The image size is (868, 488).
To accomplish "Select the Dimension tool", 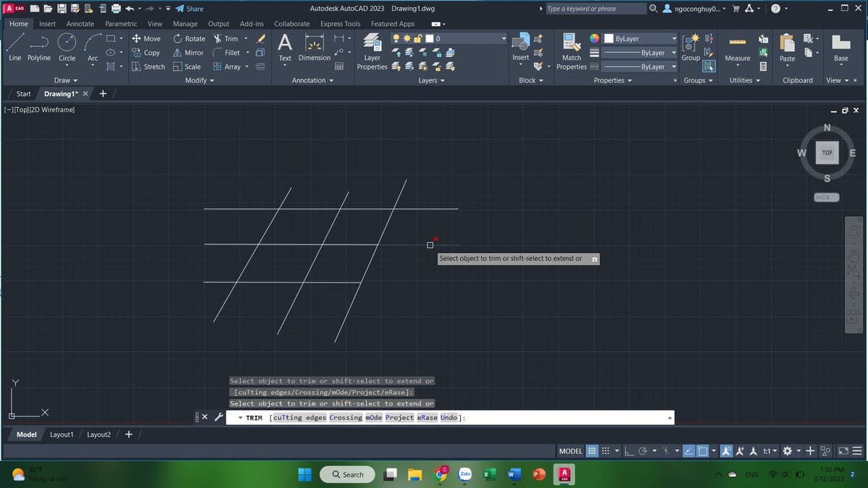I will (x=315, y=46).
